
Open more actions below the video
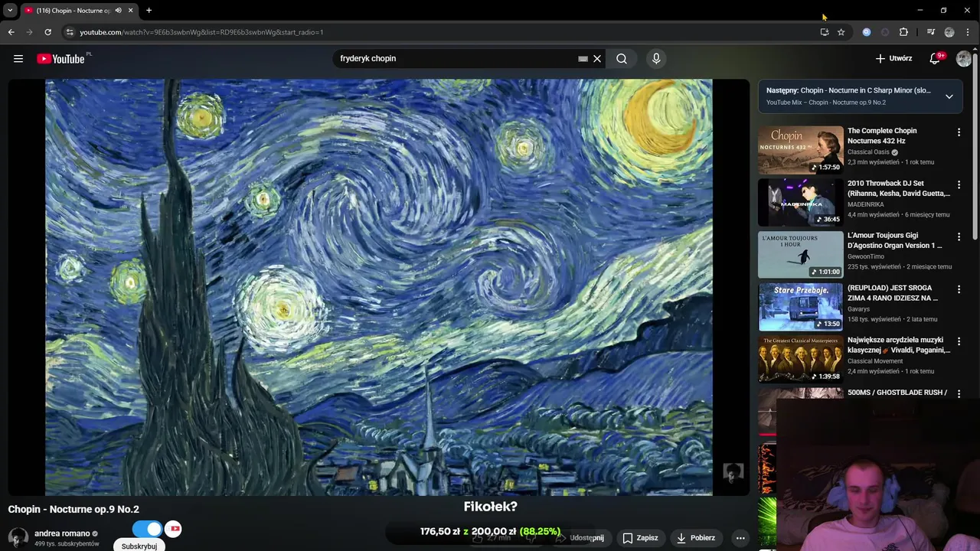coord(740,538)
